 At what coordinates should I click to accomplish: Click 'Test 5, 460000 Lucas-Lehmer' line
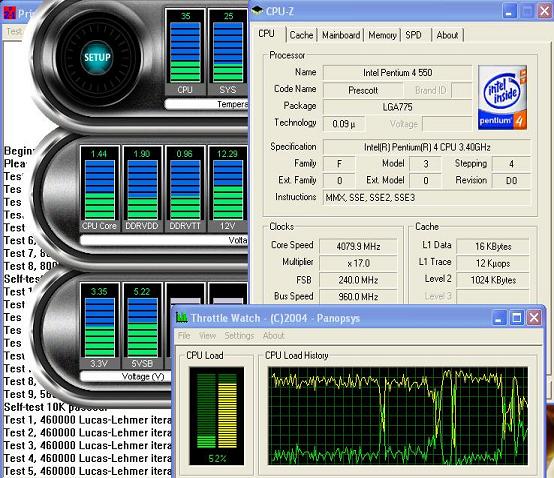pos(87,471)
